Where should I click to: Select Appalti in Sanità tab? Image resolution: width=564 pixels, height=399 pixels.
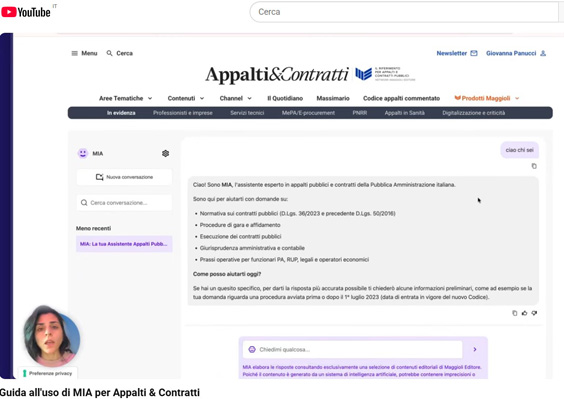(x=405, y=113)
